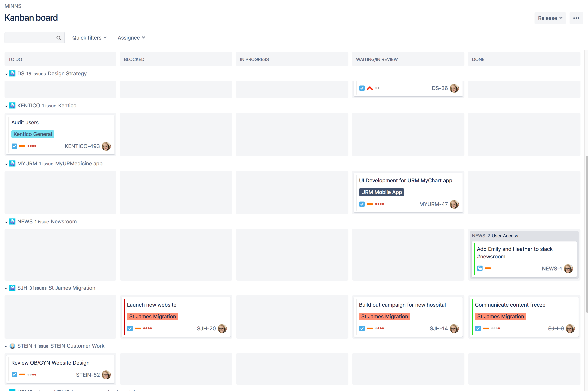588x391 pixels.
Task: Open the KENTICO-493 issue link
Action: coord(82,146)
